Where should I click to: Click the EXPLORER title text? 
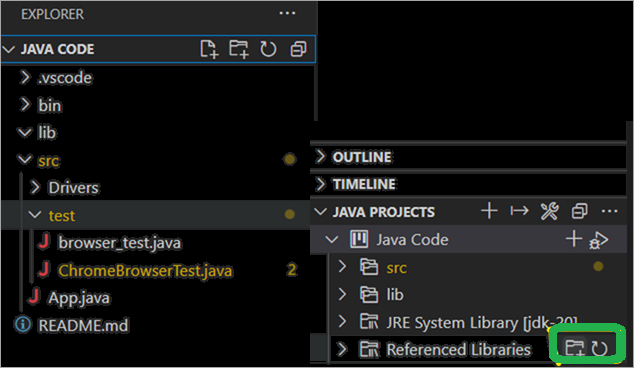(x=53, y=14)
